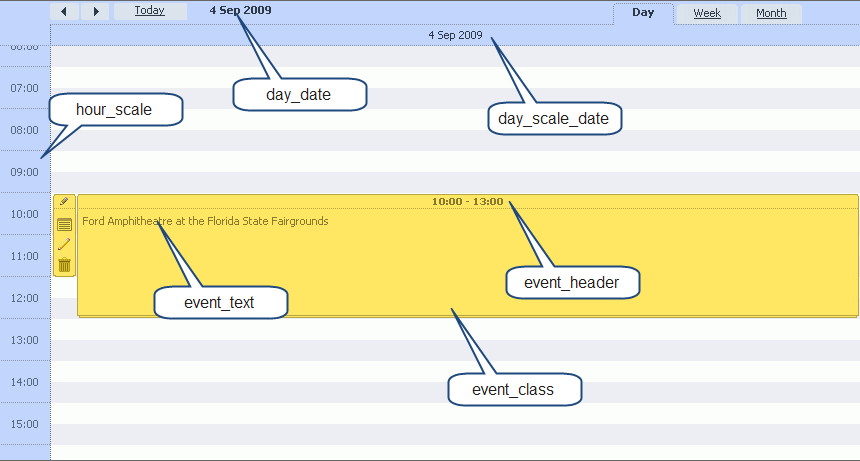
Task: Click the 07:00 hour label
Action: (24, 88)
